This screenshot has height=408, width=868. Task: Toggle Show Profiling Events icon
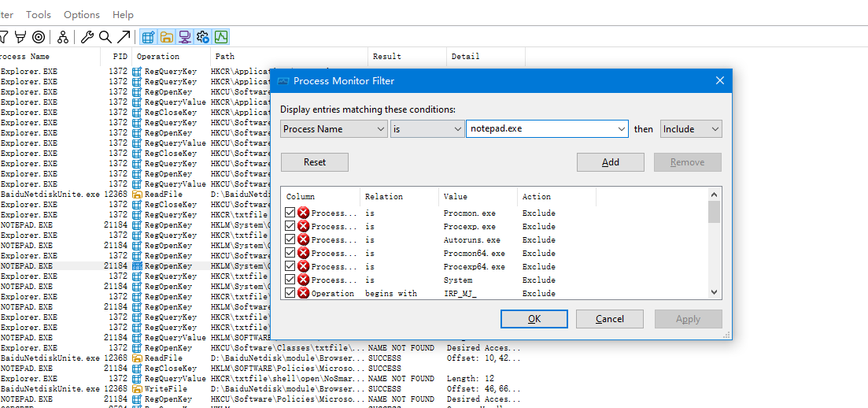221,37
